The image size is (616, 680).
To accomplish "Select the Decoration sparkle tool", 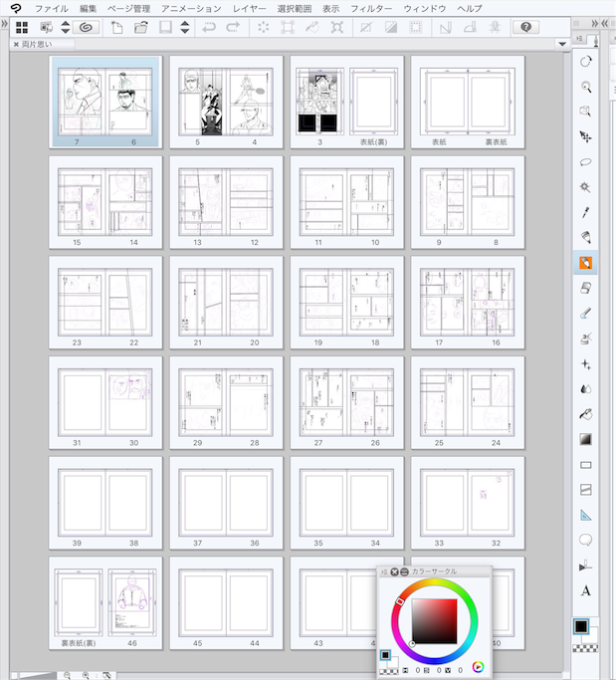I will (585, 363).
